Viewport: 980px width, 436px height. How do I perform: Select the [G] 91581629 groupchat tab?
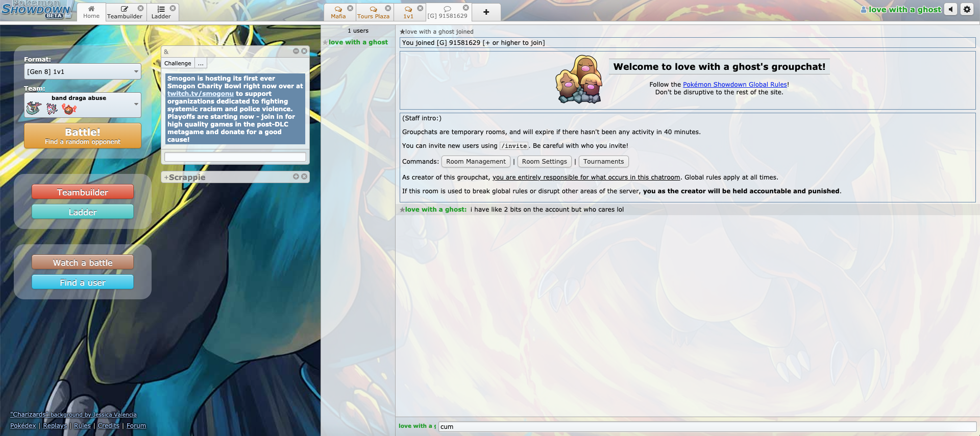click(x=447, y=12)
